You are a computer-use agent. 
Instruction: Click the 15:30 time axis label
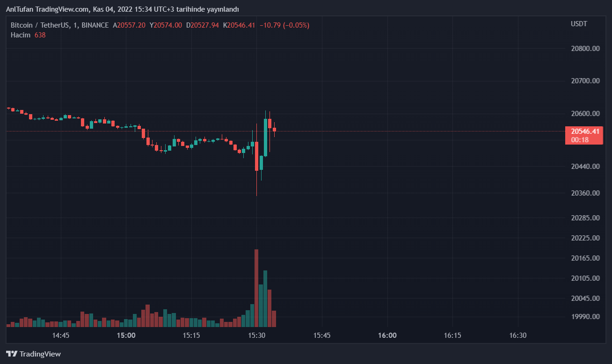point(256,335)
